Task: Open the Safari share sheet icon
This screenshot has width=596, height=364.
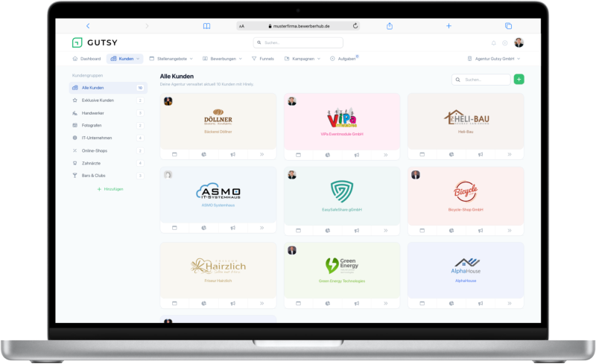Action: (389, 26)
